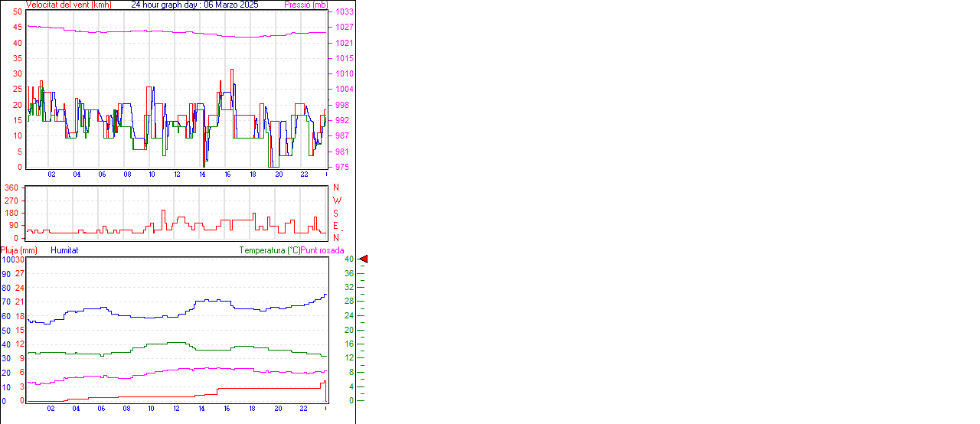Click the 'E' compass direction label
The width and height of the screenshot is (980, 424).
coord(335,226)
